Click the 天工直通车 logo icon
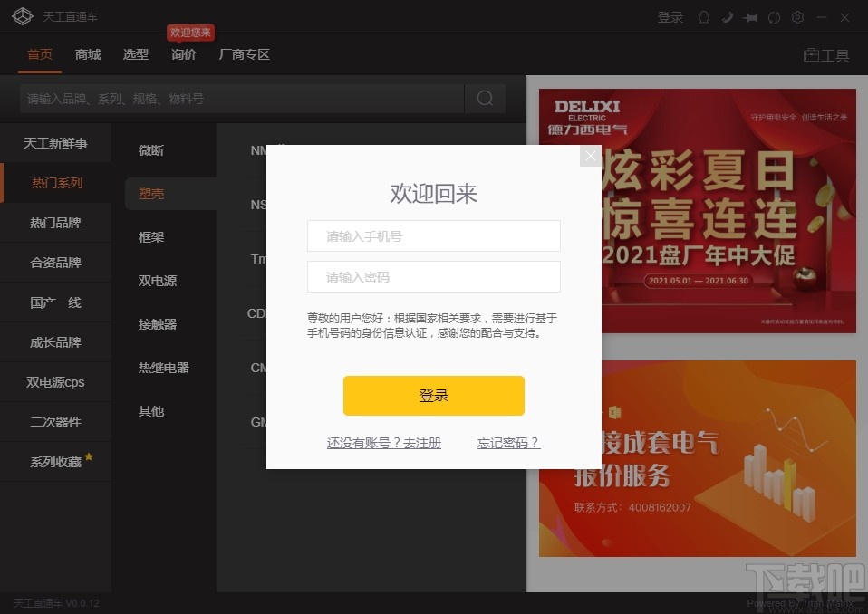This screenshot has width=868, height=614. click(x=23, y=15)
